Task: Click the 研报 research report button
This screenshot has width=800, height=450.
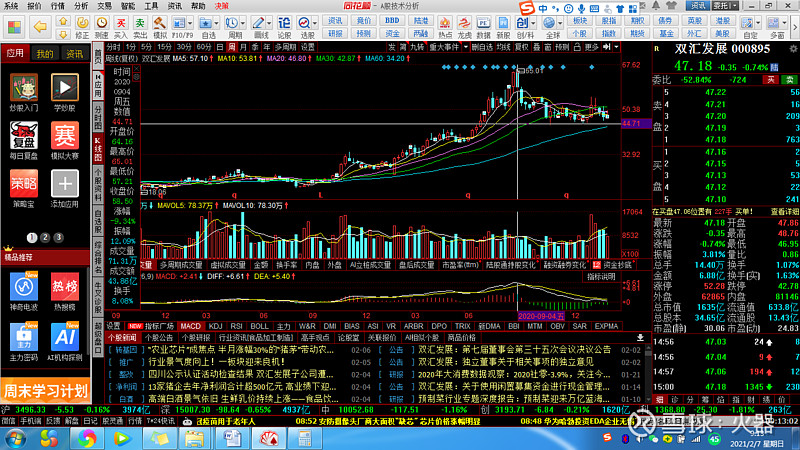Action: 335,34
